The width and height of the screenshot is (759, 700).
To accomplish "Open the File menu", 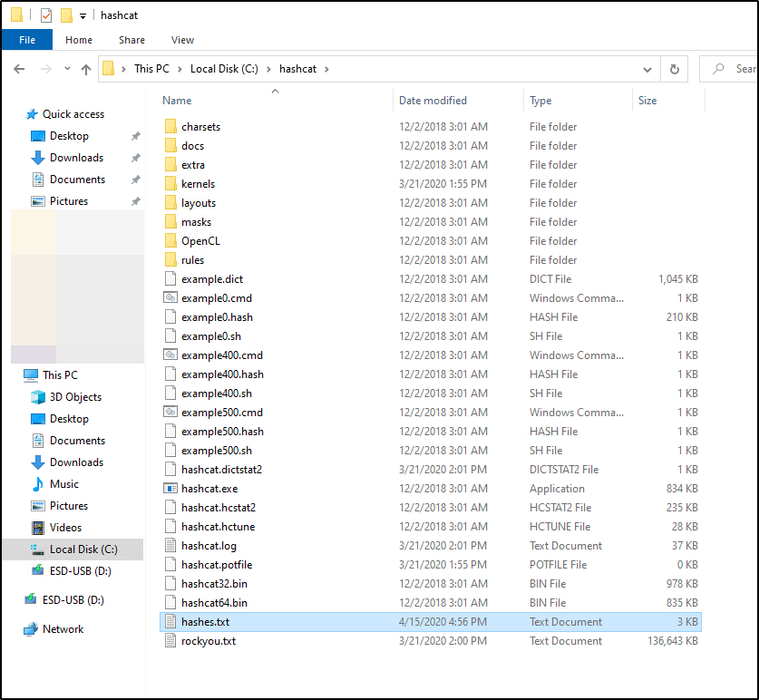I will (27, 40).
